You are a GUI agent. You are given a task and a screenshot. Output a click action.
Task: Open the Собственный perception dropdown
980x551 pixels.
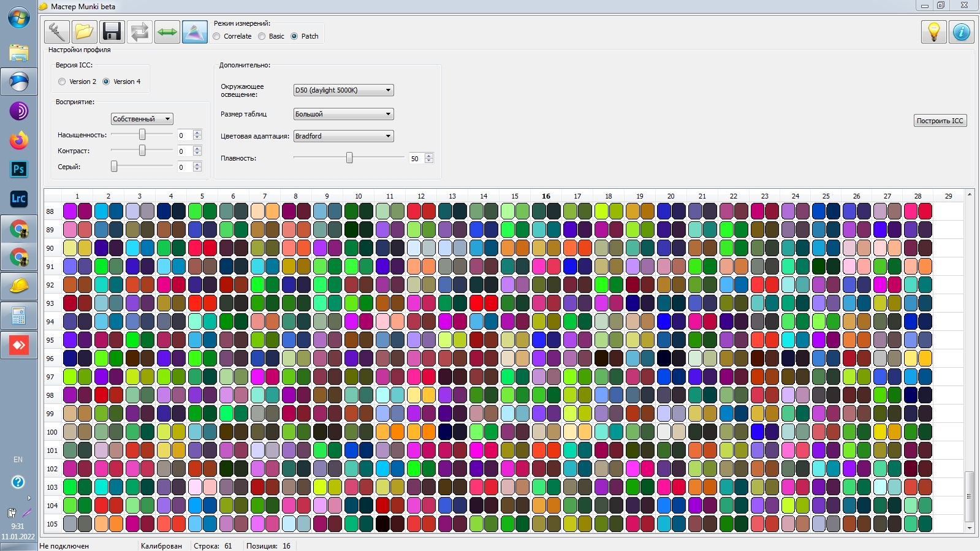(x=142, y=119)
